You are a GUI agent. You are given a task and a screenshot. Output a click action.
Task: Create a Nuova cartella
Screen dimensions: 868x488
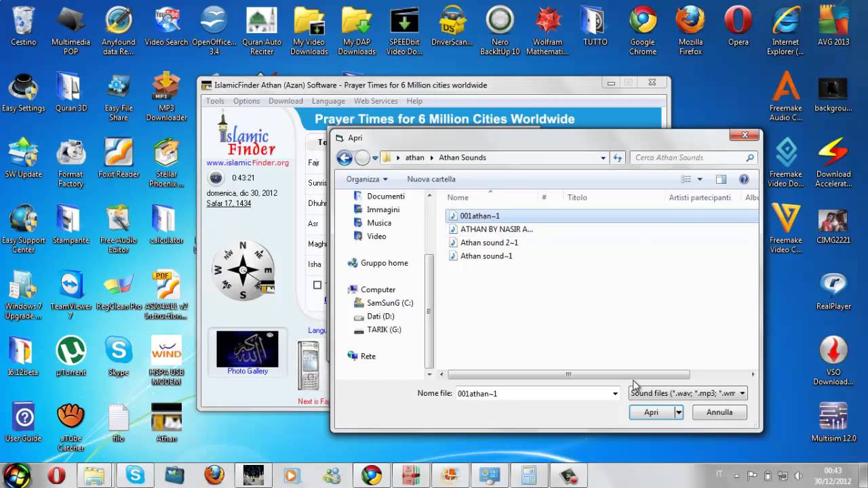(x=431, y=179)
